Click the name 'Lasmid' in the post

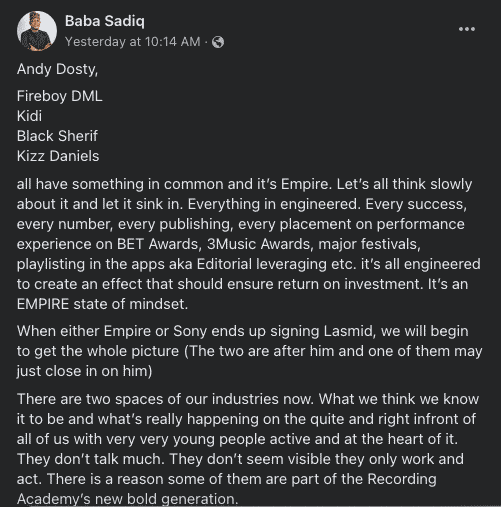point(348,331)
